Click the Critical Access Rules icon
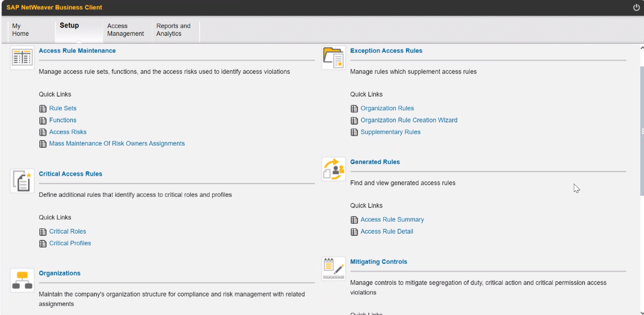This screenshot has height=315, width=644. pyautogui.click(x=22, y=180)
